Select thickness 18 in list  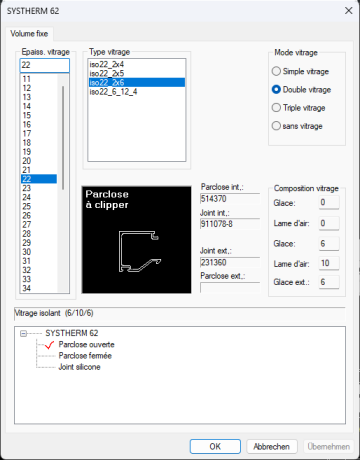coord(39,143)
